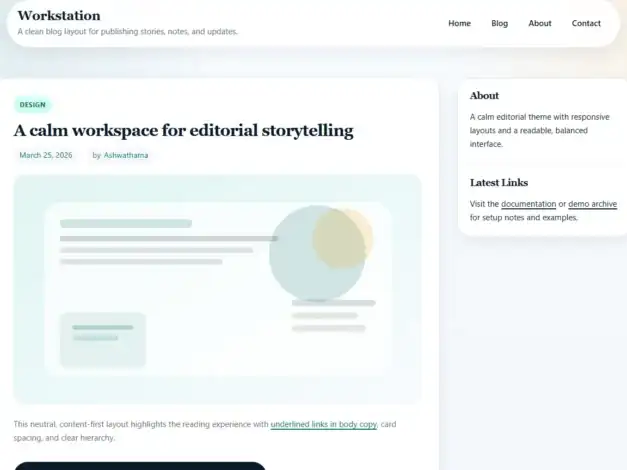Click the About widget description text

(539, 130)
